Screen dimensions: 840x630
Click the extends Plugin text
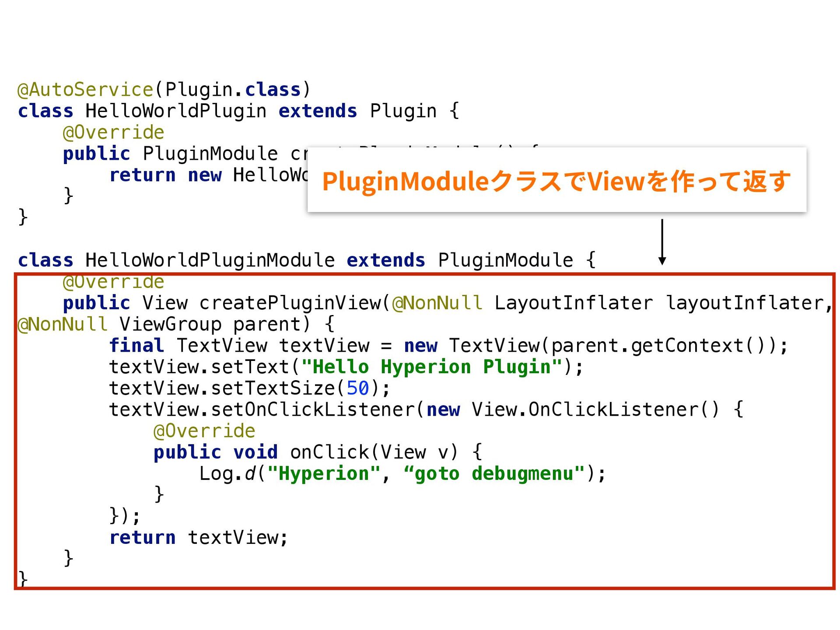(x=357, y=111)
